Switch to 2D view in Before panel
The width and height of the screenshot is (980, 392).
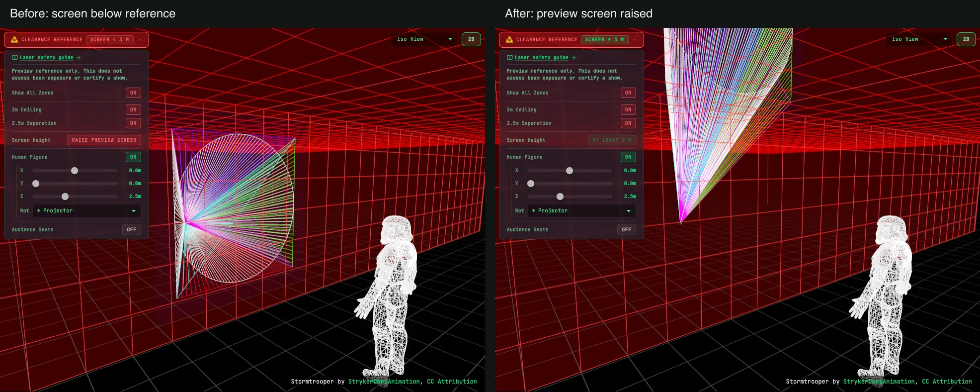(471, 39)
